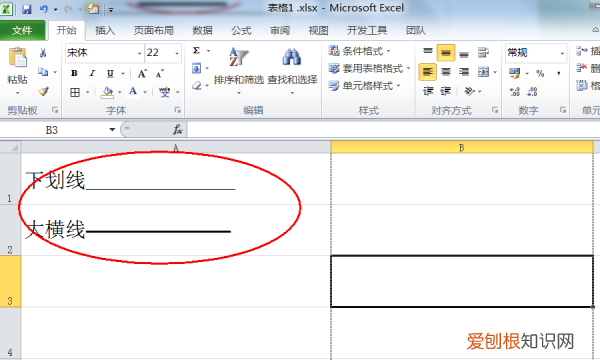600x360 pixels.
Task: Switch to the Review (审阅) tab
Action: pos(280,30)
